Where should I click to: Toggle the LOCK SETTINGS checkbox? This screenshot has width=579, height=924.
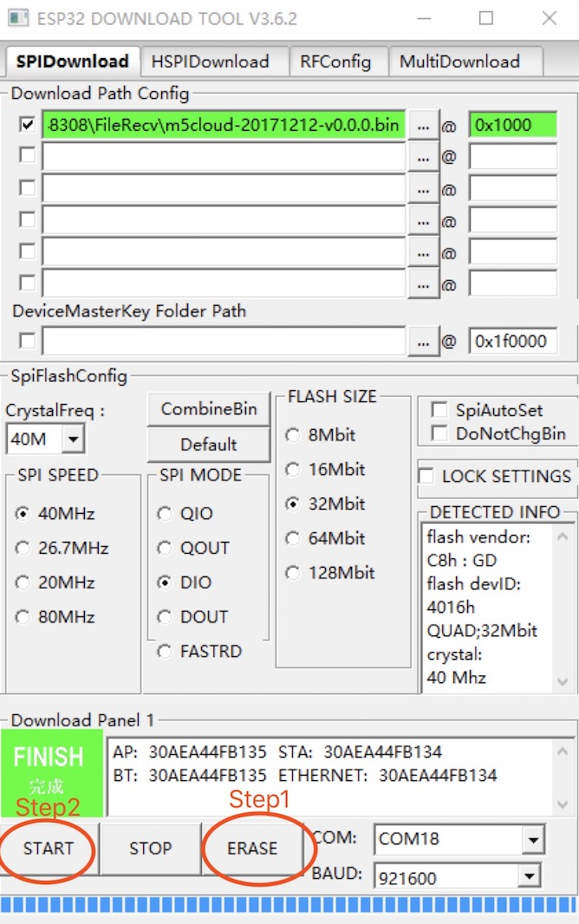point(426,476)
